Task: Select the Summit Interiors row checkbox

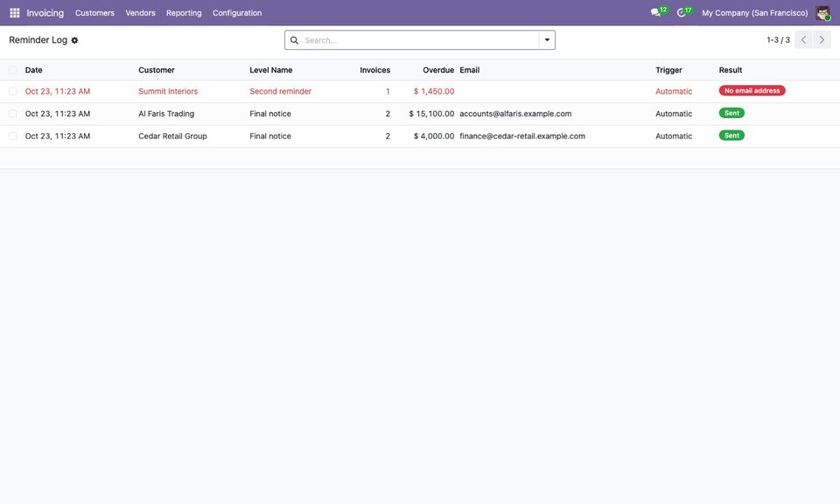Action: pyautogui.click(x=13, y=92)
